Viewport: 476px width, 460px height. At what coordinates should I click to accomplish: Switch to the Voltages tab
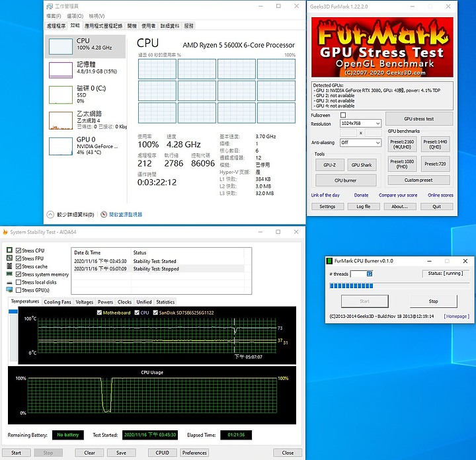click(85, 302)
